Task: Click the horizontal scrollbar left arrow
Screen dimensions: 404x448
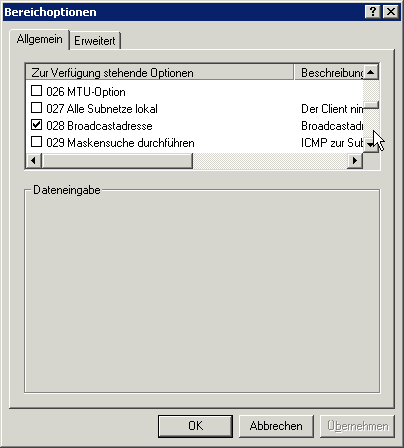Action: pyautogui.click(x=34, y=161)
